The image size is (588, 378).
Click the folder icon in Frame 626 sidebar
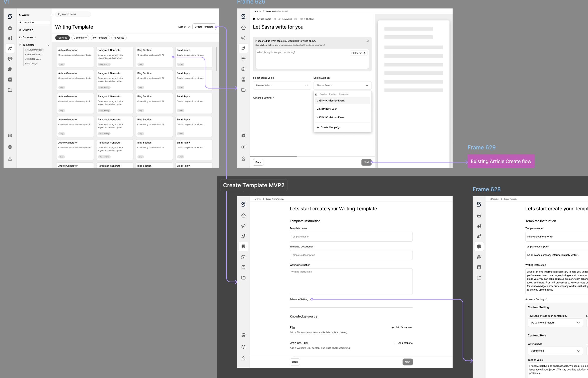tap(243, 90)
